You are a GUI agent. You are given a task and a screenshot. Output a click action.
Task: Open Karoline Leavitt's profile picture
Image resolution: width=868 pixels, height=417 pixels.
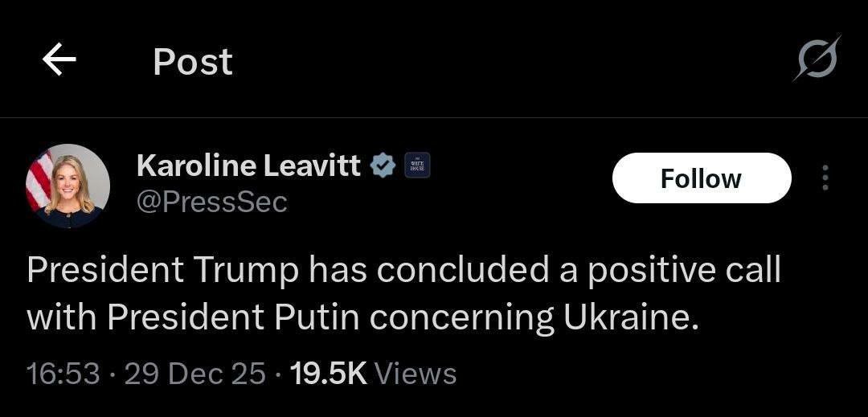68,186
